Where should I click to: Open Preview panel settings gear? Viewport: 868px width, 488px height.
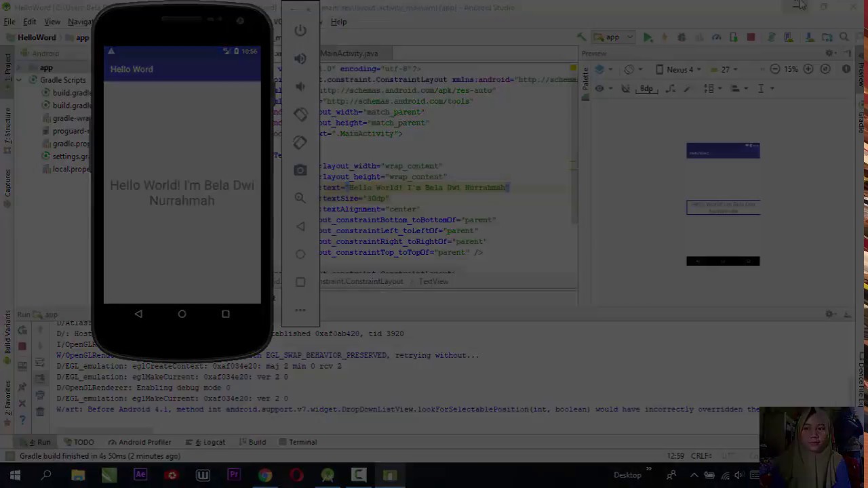tap(829, 54)
